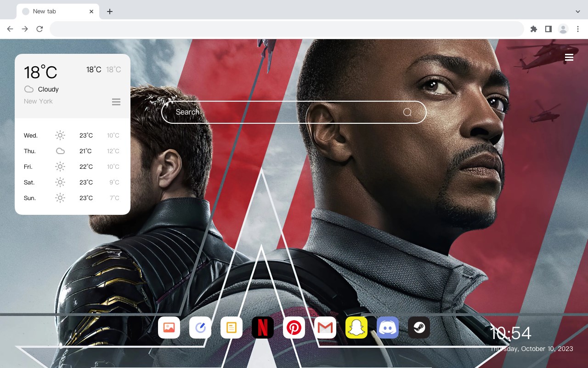Click the New York location label

point(38,101)
